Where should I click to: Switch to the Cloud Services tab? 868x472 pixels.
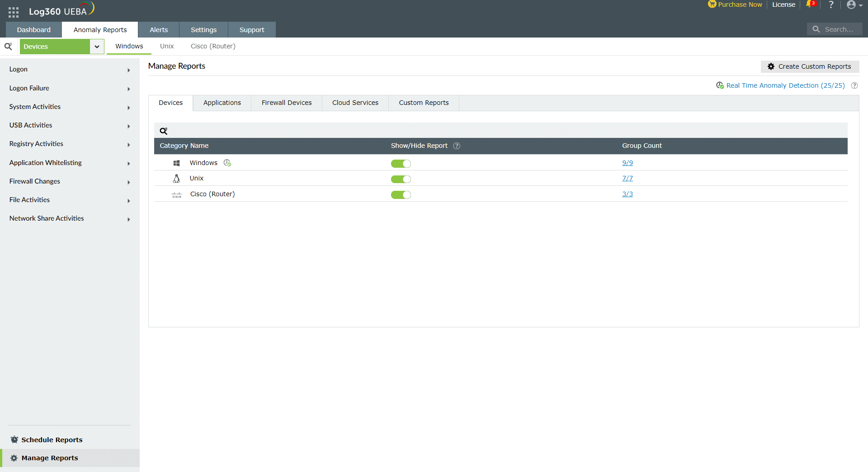(x=355, y=103)
